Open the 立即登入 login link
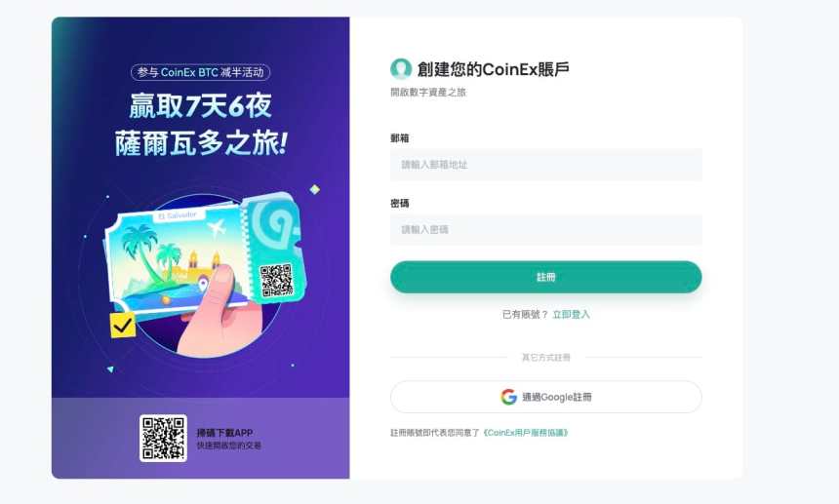 tap(571, 314)
